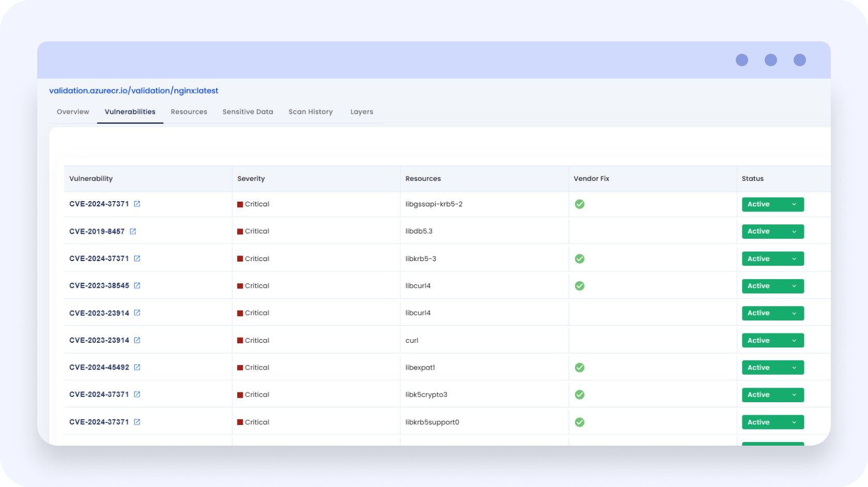Click the Severity column header
This screenshot has width=868, height=487.
point(251,179)
